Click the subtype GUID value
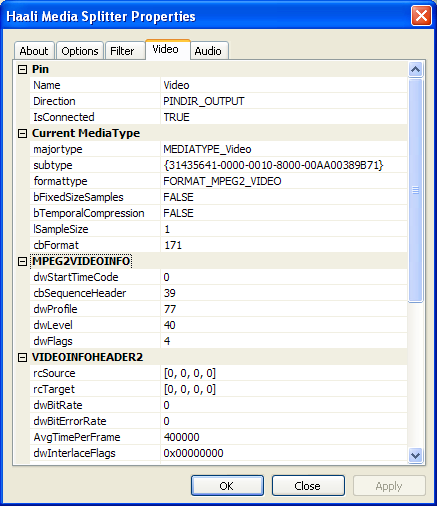 (x=273, y=165)
